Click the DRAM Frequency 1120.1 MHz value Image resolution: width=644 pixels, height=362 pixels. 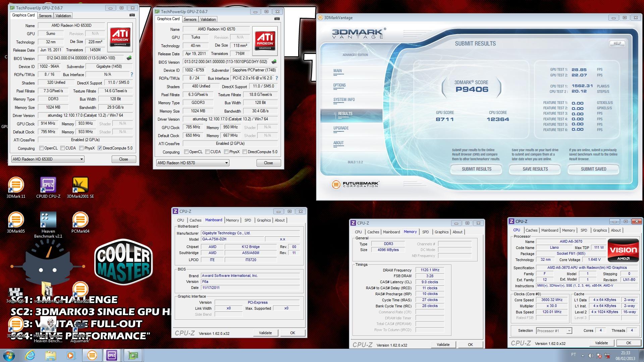click(430, 270)
